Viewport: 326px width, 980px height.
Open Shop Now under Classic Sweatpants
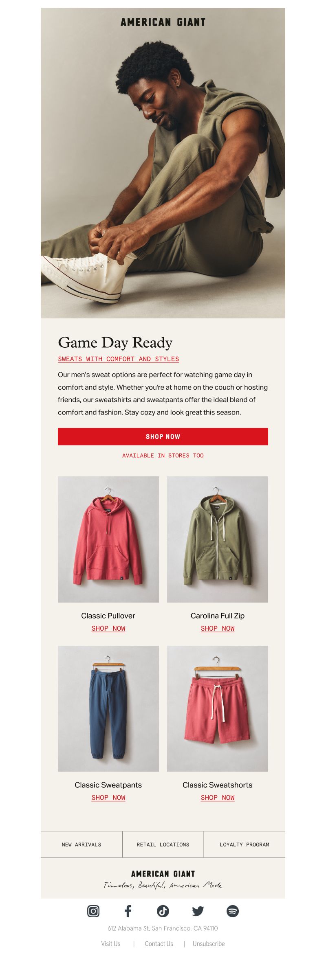108,798
